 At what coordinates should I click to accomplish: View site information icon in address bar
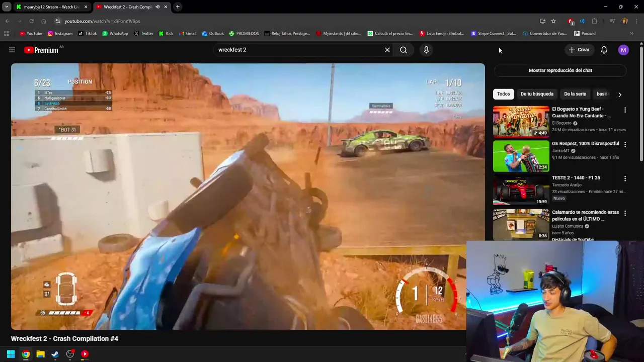point(58,21)
